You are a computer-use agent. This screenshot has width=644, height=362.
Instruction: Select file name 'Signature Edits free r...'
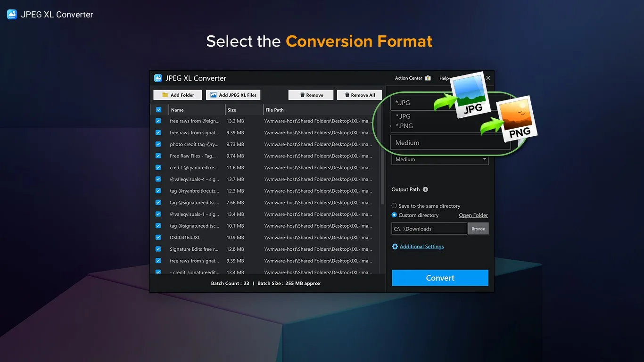pyautogui.click(x=194, y=249)
